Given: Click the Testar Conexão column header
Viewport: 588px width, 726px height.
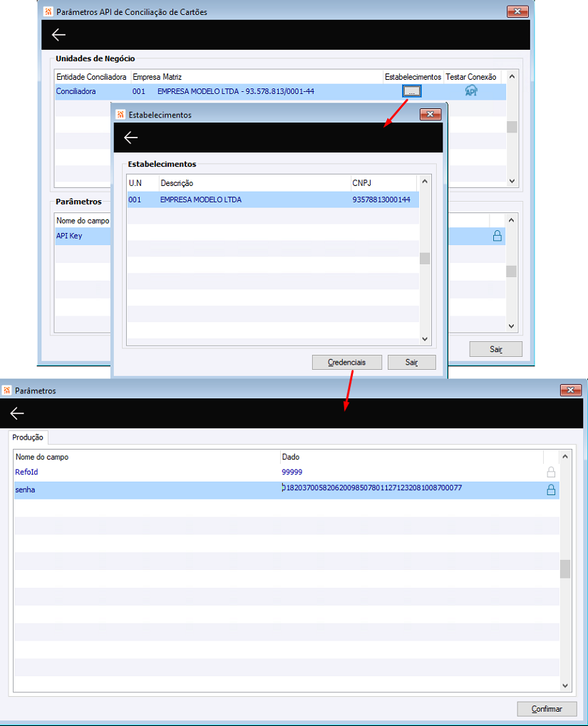Looking at the screenshot, I should pos(471,77).
